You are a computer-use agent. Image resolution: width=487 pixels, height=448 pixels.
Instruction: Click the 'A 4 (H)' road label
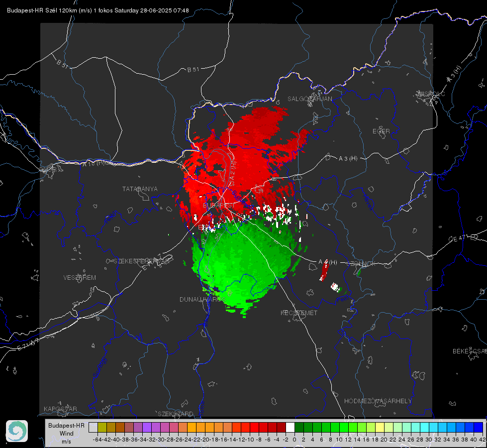coord(328,262)
